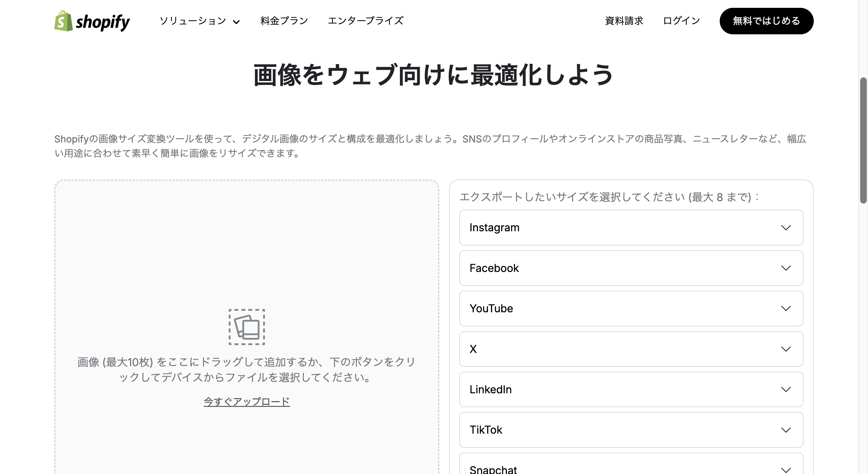
Task: Expand the X size options
Action: pyautogui.click(x=631, y=349)
